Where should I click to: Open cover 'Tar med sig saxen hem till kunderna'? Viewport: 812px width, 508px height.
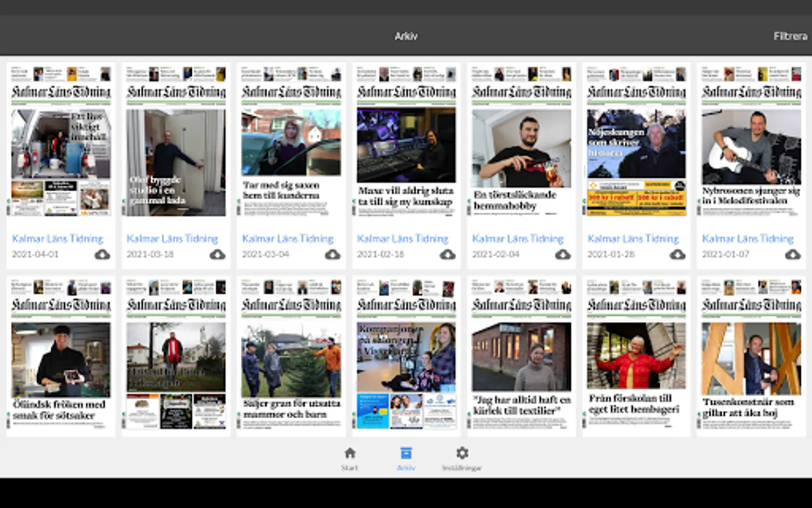[x=291, y=141]
